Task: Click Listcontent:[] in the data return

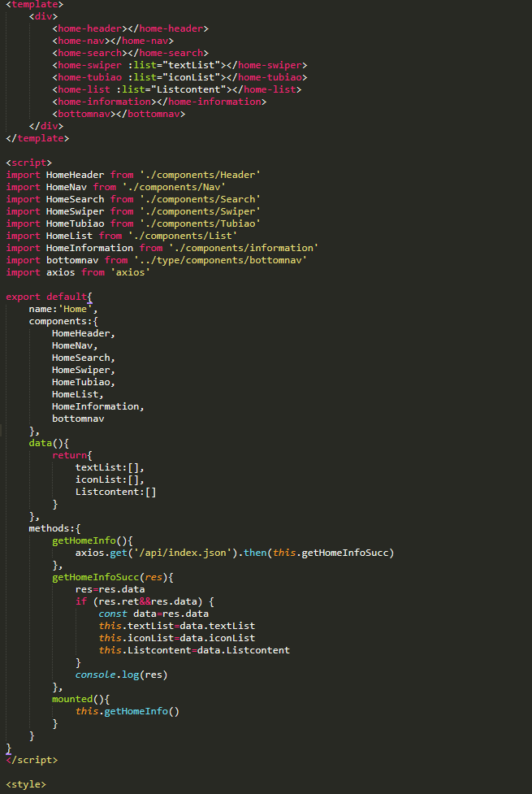Action: point(116,491)
